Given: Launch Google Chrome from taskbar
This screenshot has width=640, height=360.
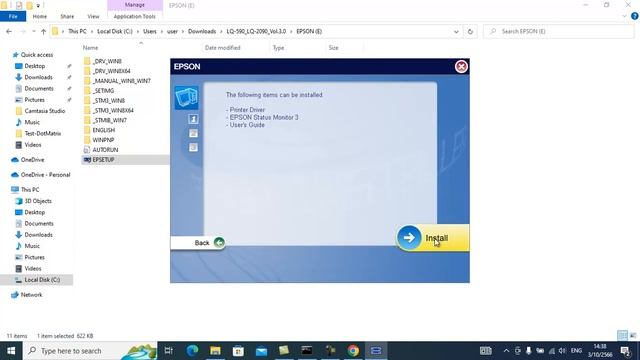Looking at the screenshot, I should [353, 351].
